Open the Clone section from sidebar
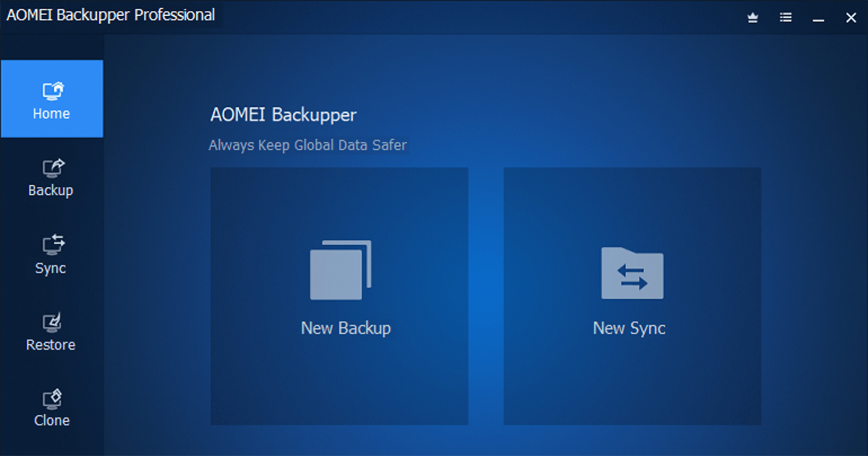The width and height of the screenshot is (868, 456). point(51,407)
